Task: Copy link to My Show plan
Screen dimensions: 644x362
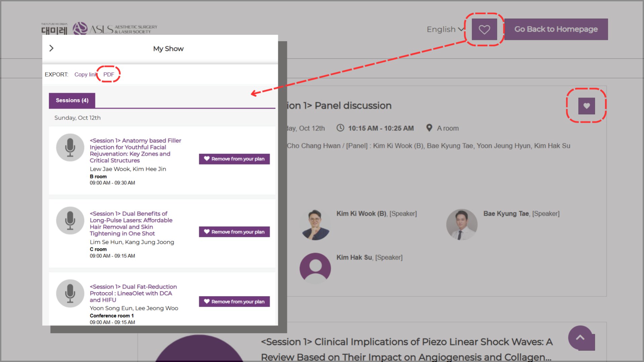Action: click(85, 74)
